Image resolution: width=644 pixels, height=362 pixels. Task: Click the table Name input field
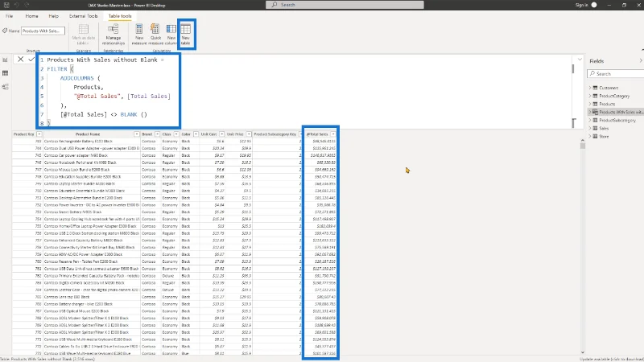pos(43,31)
